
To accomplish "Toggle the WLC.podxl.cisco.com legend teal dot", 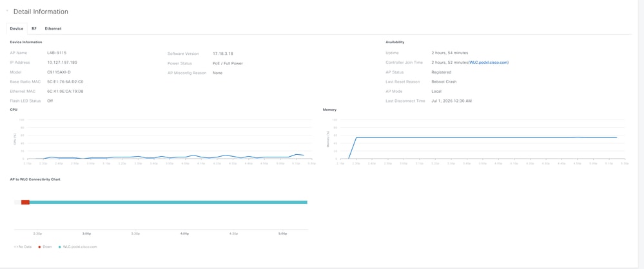I will tap(60, 247).
